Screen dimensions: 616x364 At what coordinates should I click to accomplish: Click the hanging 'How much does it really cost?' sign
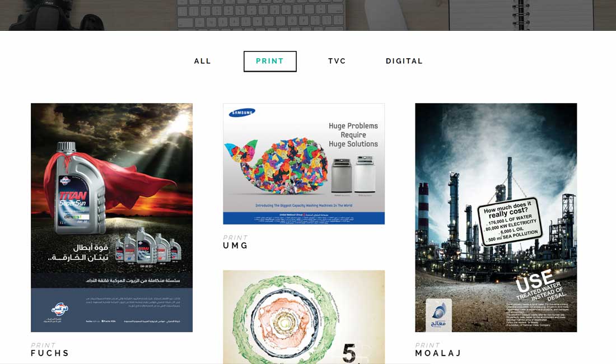[510, 222]
